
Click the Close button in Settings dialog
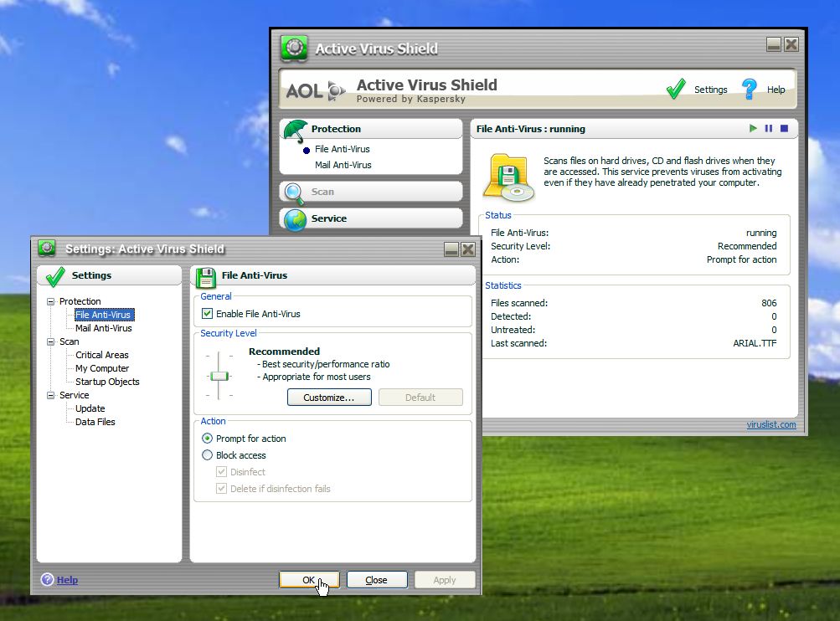[377, 580]
